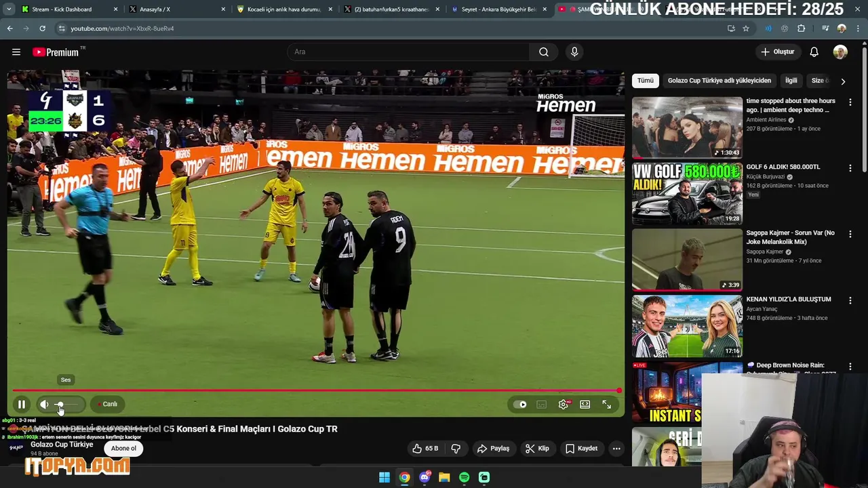
Task: Open File Explorer from the taskbar
Action: pyautogui.click(x=444, y=478)
